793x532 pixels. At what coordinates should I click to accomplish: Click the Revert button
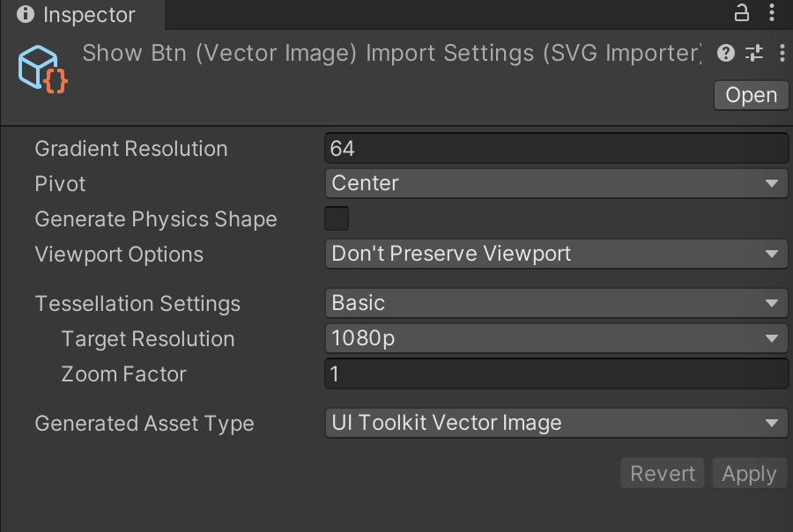click(x=663, y=474)
